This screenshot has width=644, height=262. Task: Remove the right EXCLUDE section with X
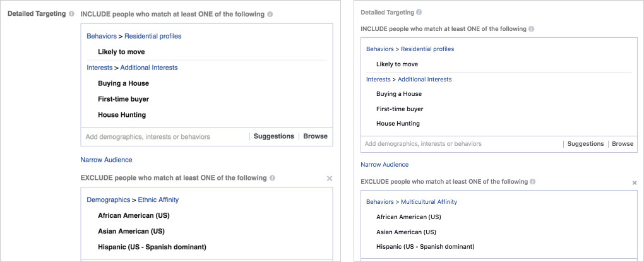point(635,182)
